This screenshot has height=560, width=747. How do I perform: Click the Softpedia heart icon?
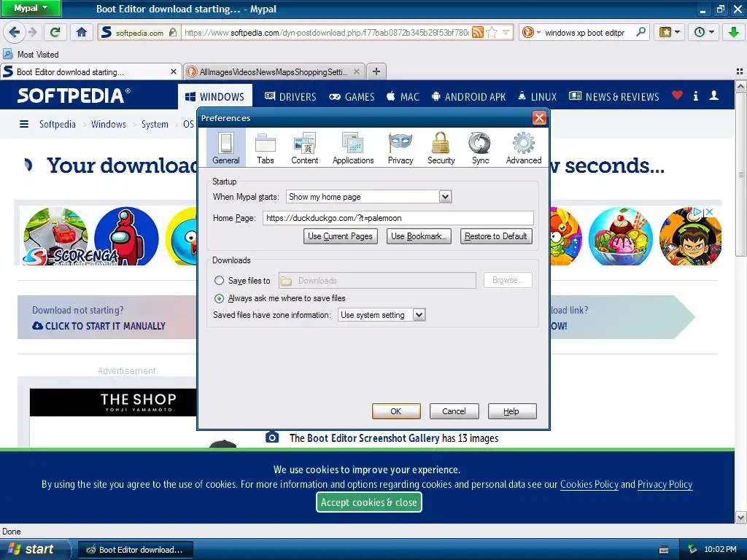pyautogui.click(x=677, y=96)
